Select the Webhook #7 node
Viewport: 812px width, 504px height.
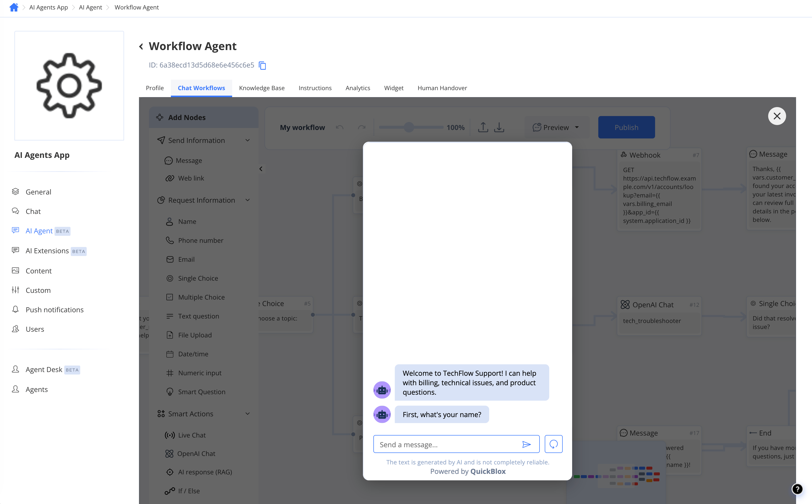click(x=659, y=189)
